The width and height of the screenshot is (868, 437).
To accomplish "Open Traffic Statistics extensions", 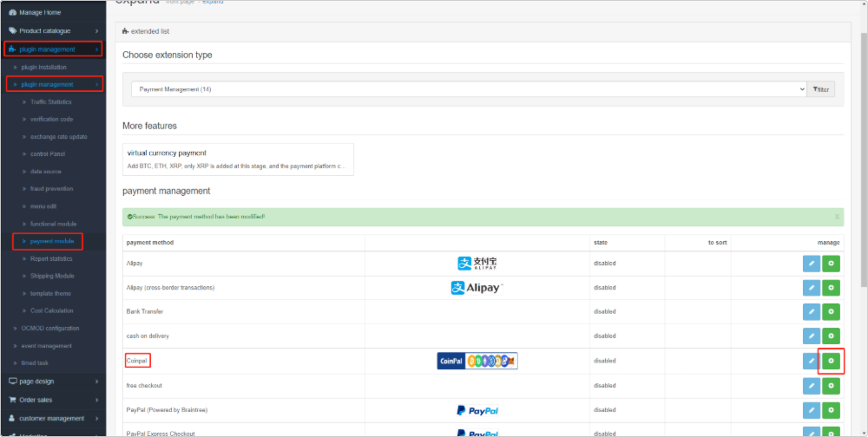I will (51, 101).
